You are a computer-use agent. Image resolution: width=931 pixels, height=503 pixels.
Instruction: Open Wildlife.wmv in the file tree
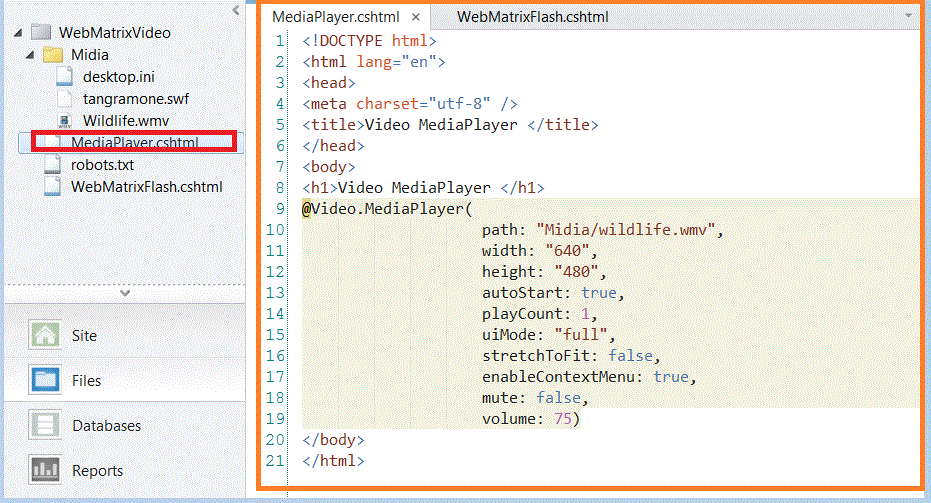click(126, 121)
